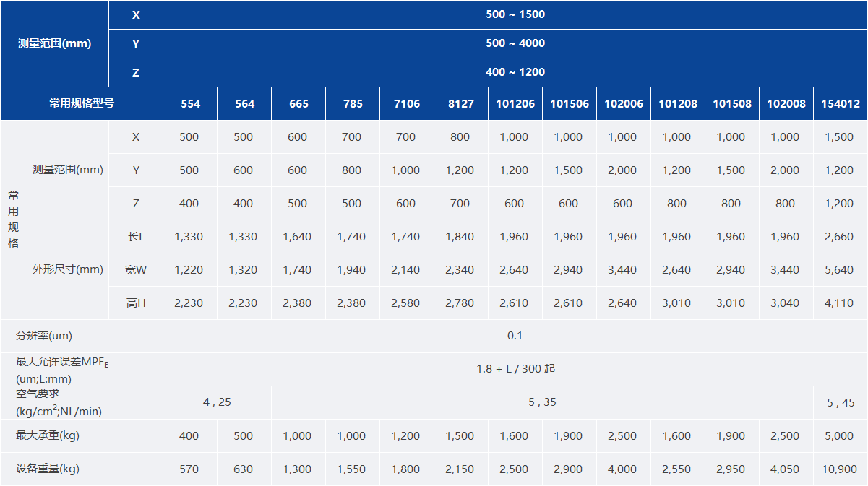Click the 最大承重(kg) row label

pyautogui.click(x=47, y=436)
